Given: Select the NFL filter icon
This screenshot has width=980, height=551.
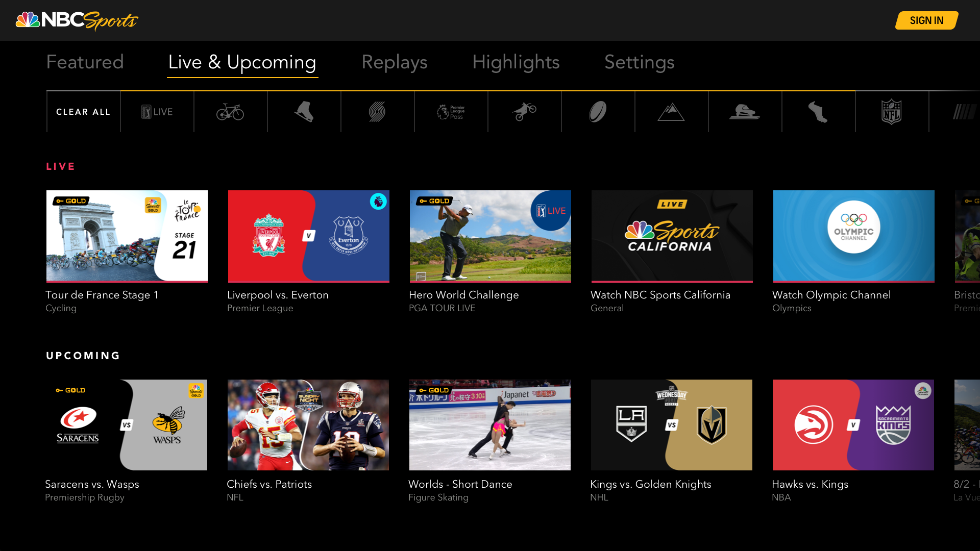Looking at the screenshot, I should click(892, 112).
